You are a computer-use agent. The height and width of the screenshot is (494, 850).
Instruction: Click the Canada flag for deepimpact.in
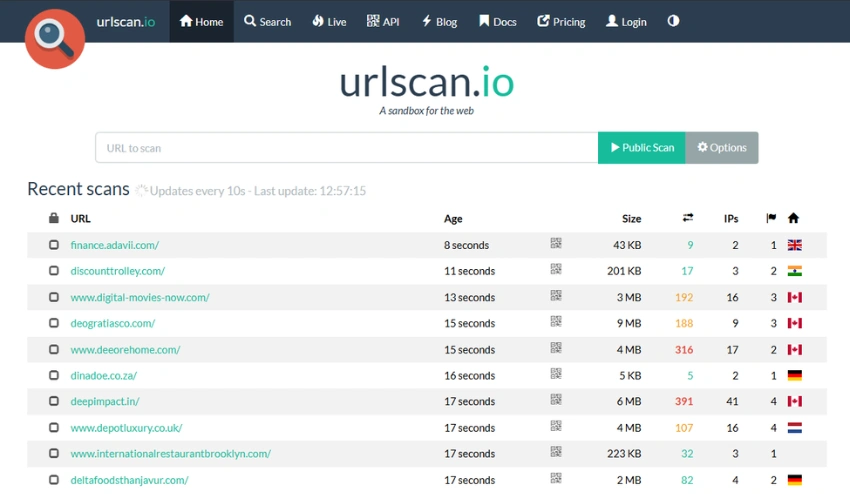pos(795,401)
